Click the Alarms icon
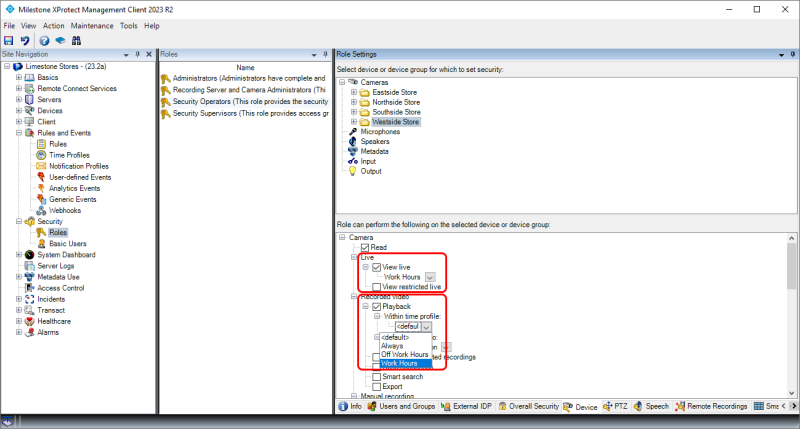The width and height of the screenshot is (800, 429). click(x=30, y=332)
